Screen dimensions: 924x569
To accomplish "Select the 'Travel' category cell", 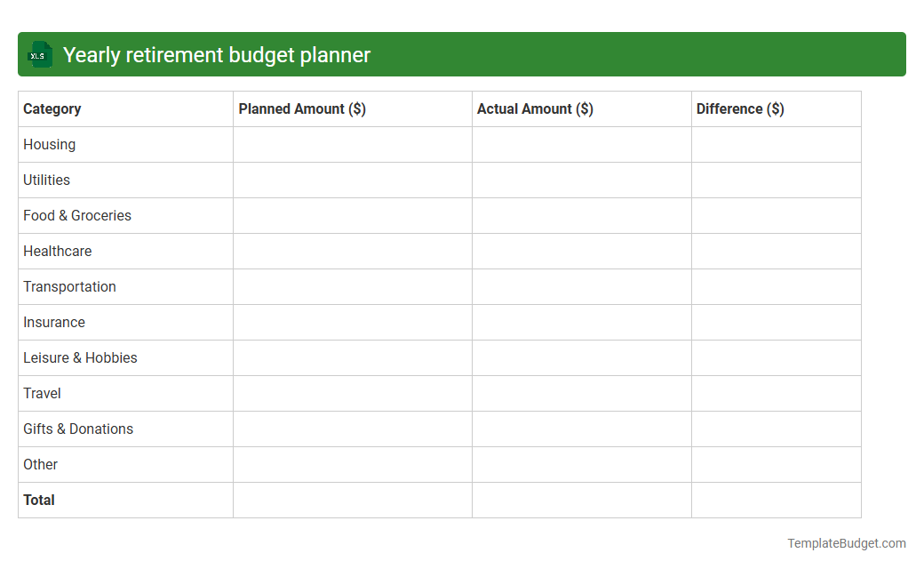I will [x=42, y=393].
